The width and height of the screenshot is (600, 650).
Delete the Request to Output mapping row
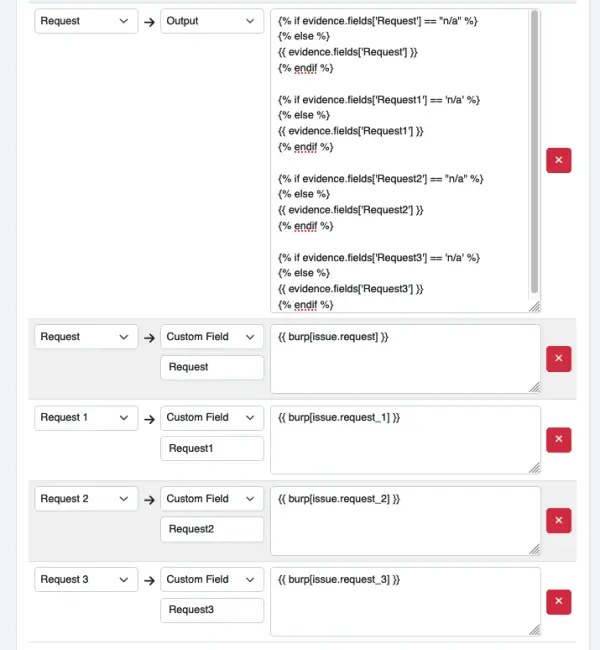[558, 160]
